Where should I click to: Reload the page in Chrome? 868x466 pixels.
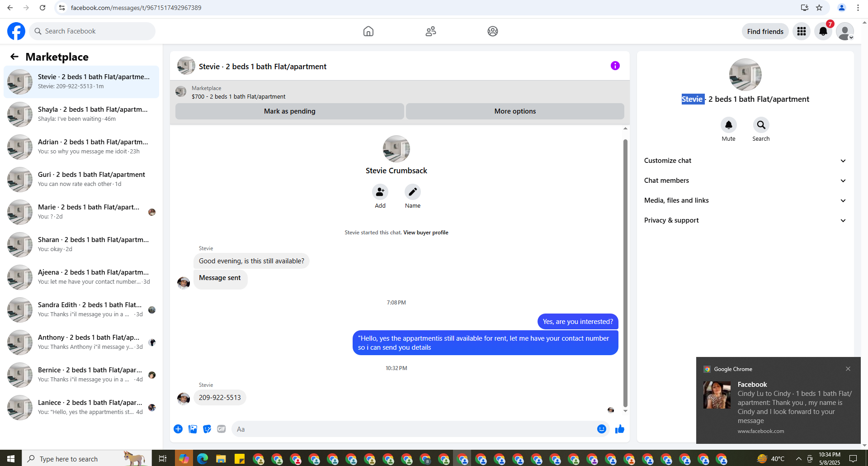(42, 8)
